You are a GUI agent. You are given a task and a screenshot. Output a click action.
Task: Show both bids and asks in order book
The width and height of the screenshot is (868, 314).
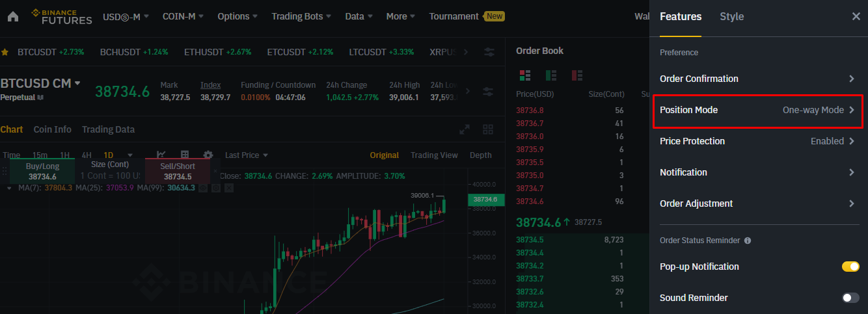click(x=525, y=75)
